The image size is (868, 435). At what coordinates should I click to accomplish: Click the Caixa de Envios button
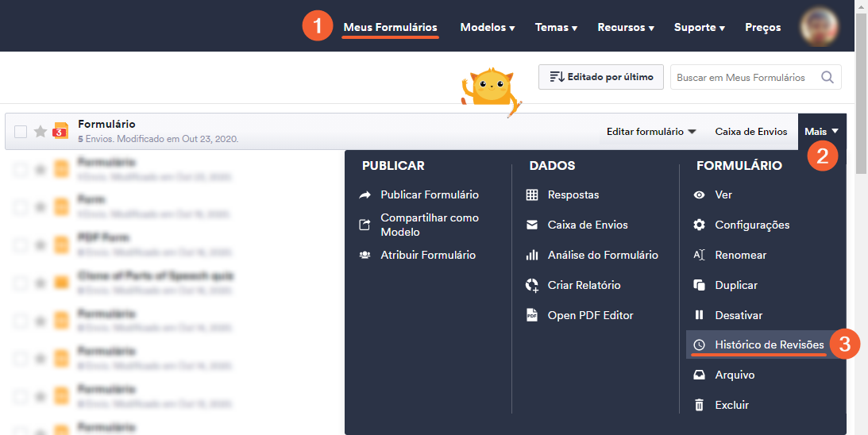750,132
